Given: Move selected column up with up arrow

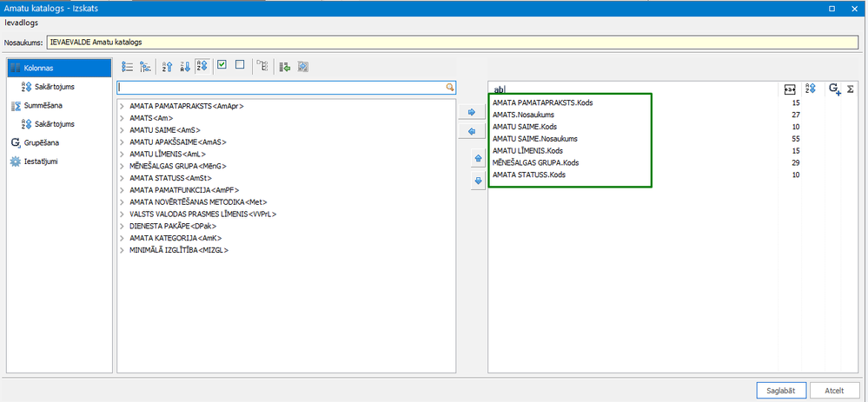Looking at the screenshot, I should coord(478,159).
